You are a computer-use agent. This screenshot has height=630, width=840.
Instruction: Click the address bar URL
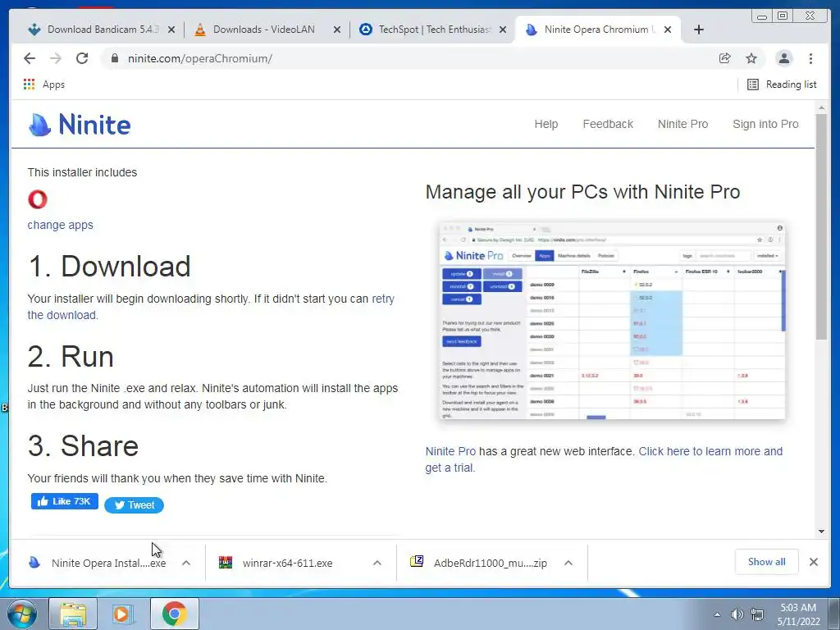[200, 58]
